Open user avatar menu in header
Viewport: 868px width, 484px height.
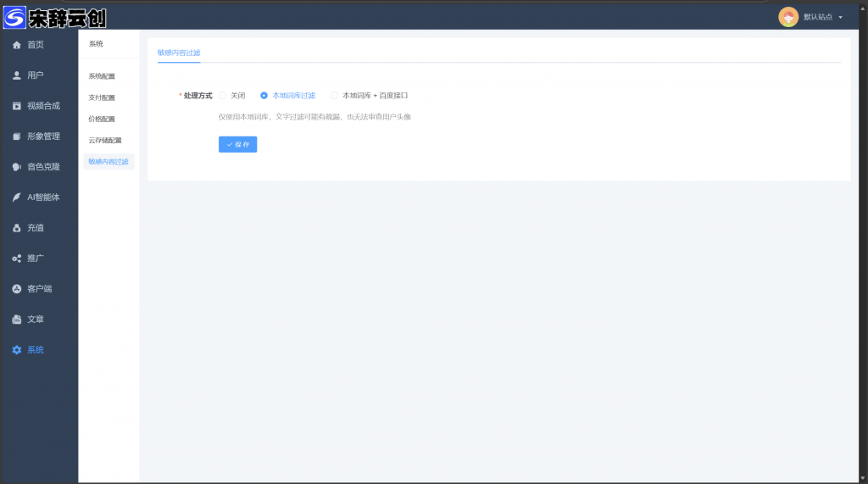click(x=788, y=17)
